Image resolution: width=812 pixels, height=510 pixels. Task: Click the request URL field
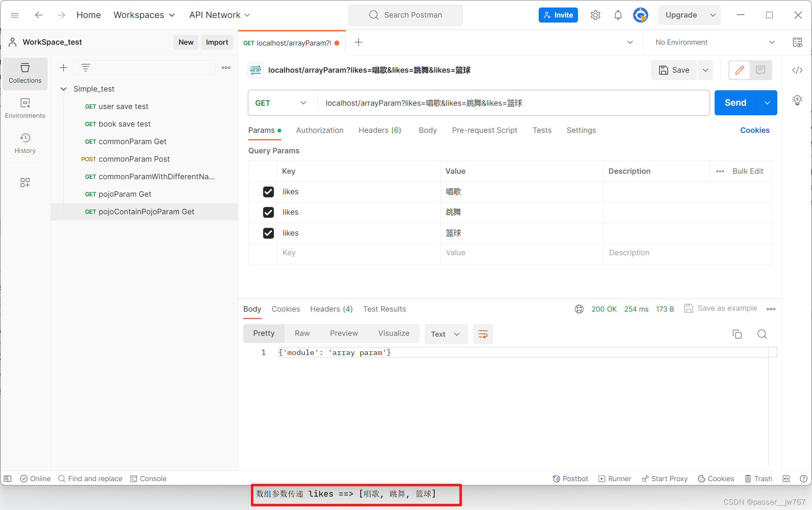(x=513, y=103)
